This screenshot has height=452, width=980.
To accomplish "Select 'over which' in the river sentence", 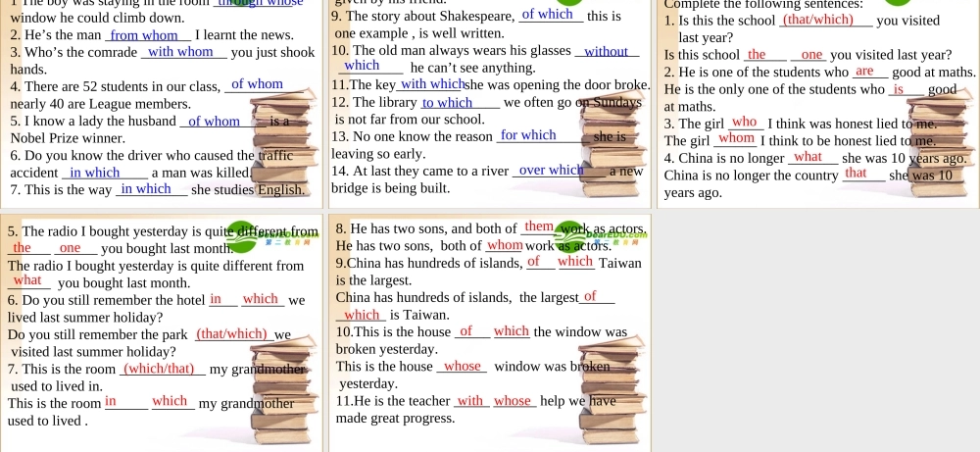I will coord(551,170).
